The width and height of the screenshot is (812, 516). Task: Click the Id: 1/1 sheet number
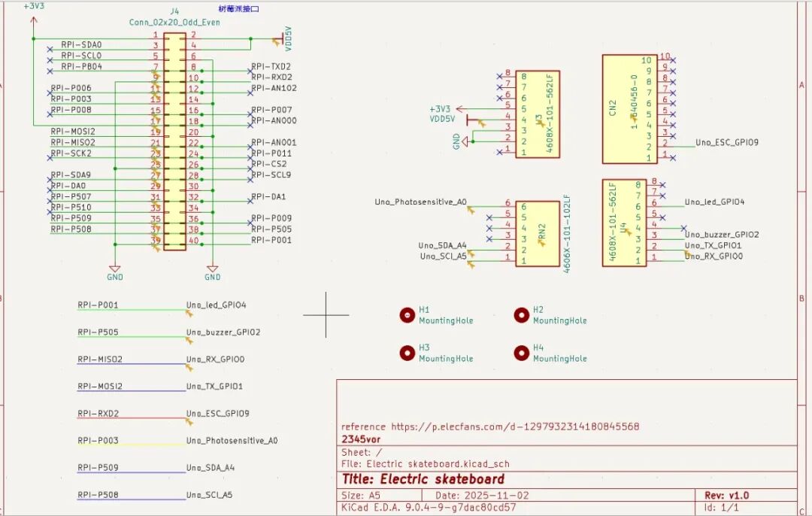click(721, 508)
